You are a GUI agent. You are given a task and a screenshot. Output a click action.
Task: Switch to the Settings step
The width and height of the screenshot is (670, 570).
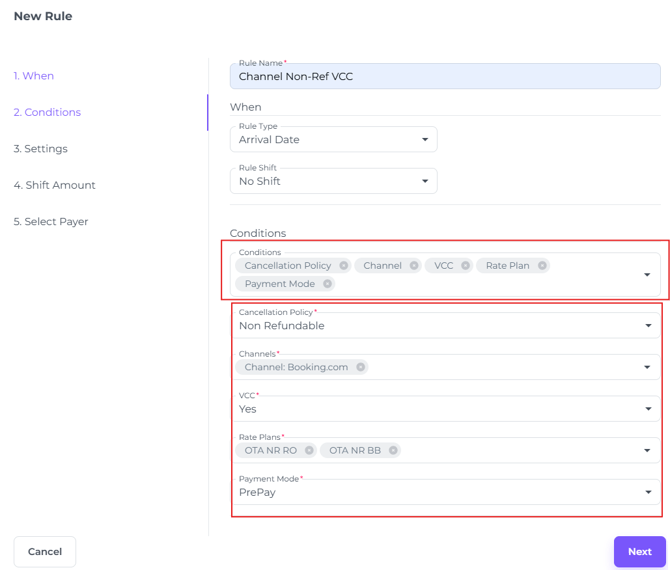[41, 149]
